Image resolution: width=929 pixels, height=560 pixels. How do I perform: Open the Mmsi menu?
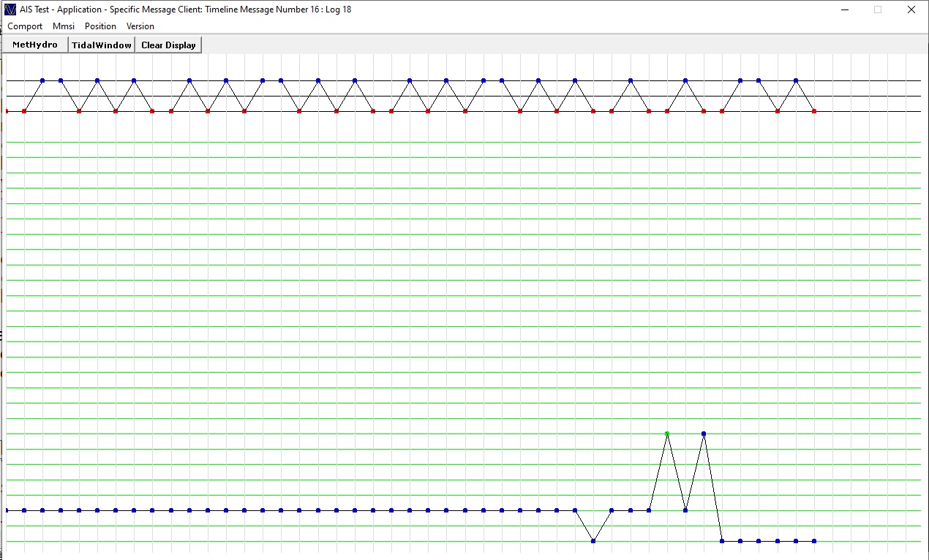click(64, 26)
